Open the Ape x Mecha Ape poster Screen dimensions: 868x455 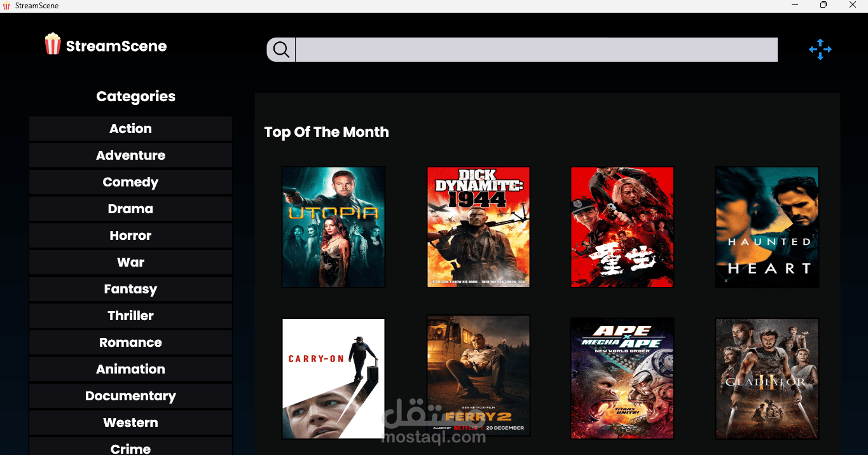click(623, 379)
